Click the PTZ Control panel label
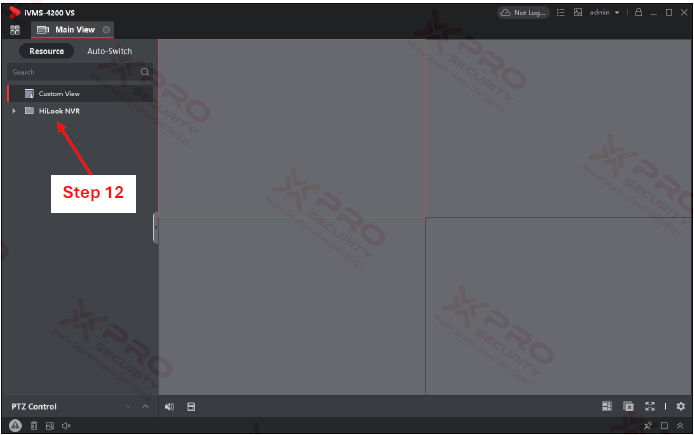 click(x=34, y=406)
